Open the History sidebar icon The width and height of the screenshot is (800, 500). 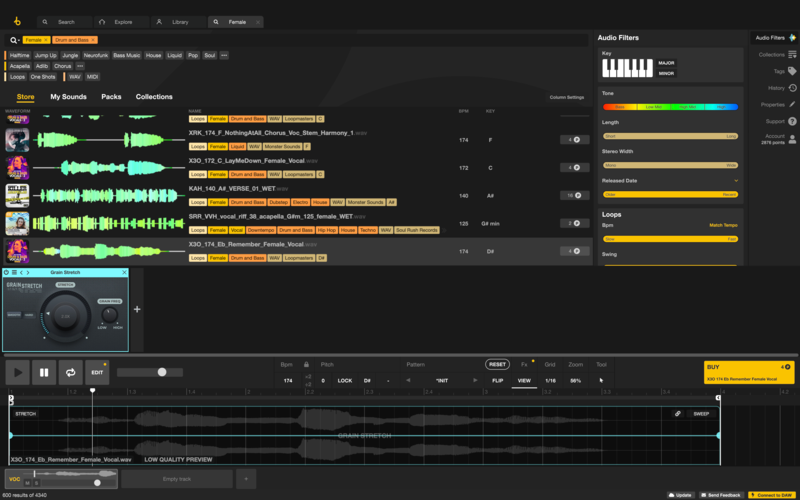click(792, 88)
